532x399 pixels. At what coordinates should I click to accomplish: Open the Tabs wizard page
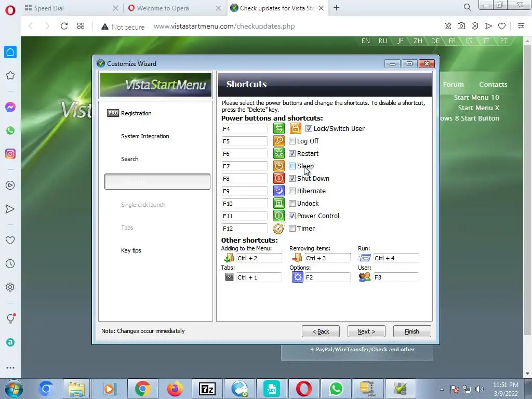pos(127,228)
